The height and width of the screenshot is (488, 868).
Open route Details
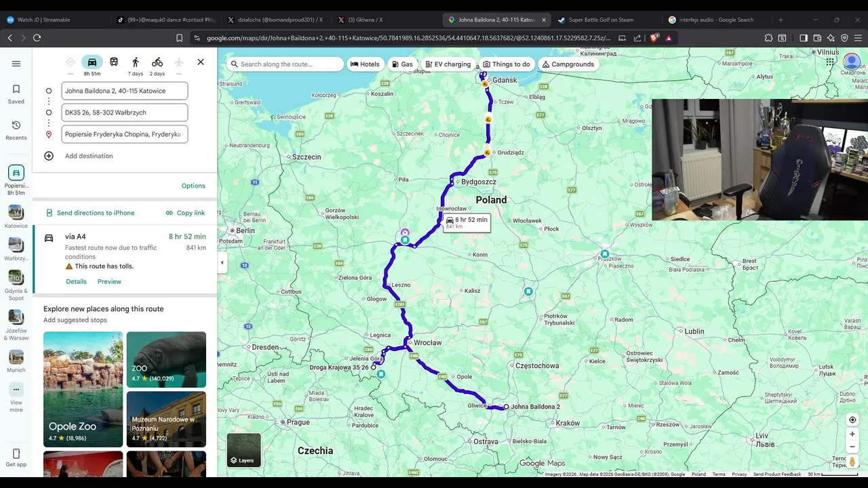76,282
